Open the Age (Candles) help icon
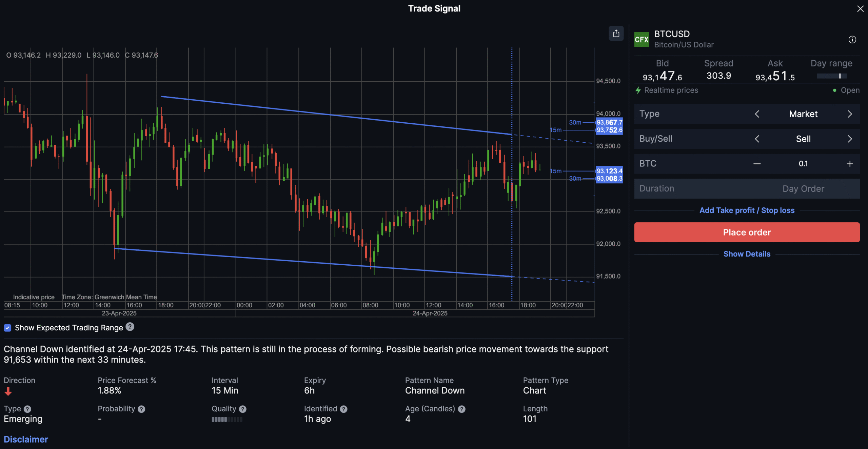The height and width of the screenshot is (449, 868). point(461,409)
